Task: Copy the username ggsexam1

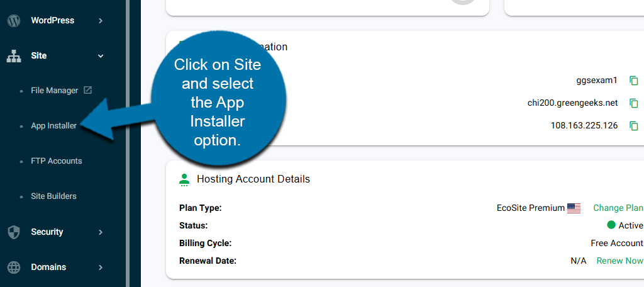Action: (x=634, y=81)
